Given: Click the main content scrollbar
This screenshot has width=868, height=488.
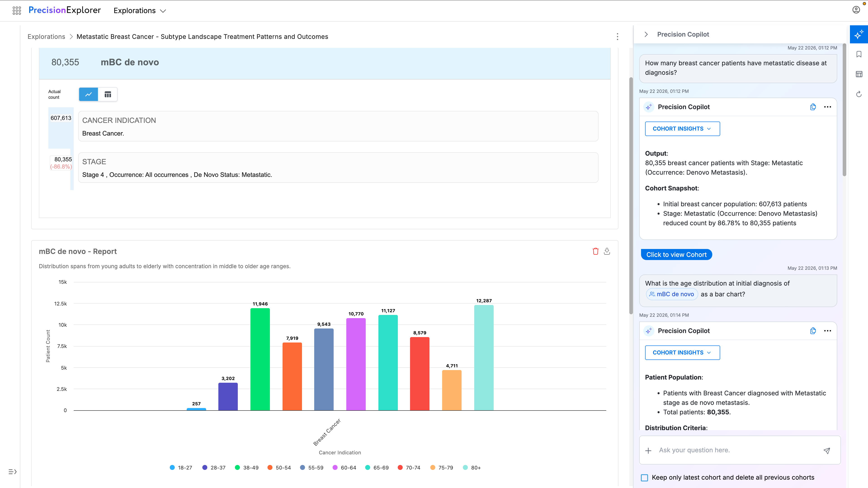Looking at the screenshot, I should (x=631, y=195).
